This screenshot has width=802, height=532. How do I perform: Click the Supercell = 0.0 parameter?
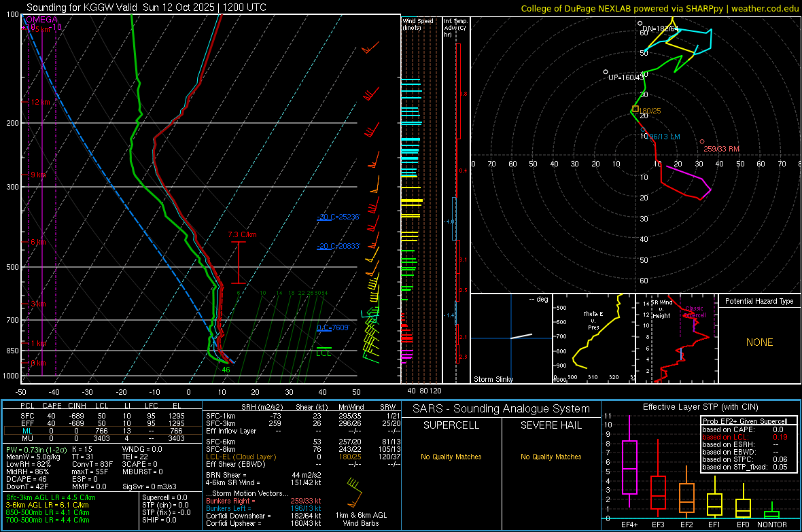(164, 497)
